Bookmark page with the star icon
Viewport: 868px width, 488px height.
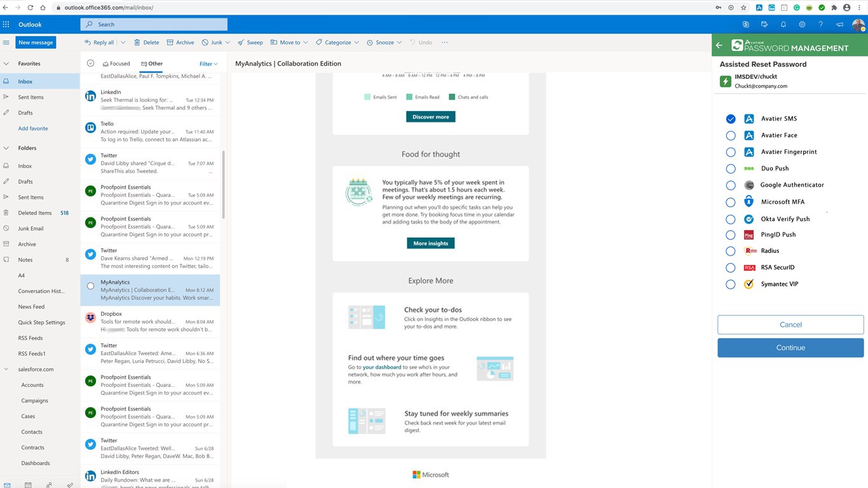[743, 8]
